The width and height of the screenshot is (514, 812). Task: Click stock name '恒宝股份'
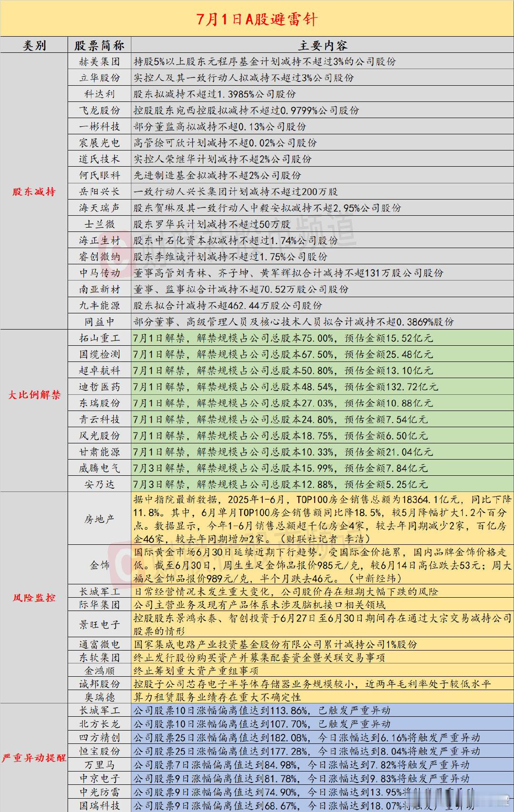click(99, 751)
